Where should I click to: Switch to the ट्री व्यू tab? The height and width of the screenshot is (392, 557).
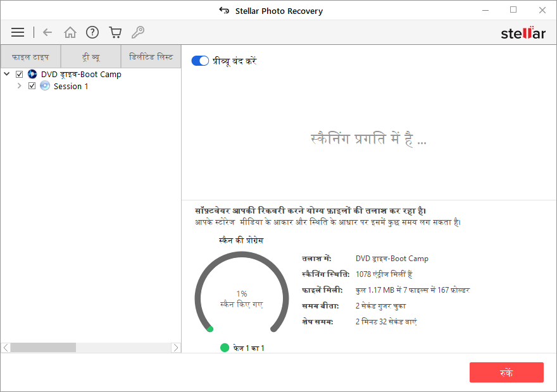click(x=91, y=56)
